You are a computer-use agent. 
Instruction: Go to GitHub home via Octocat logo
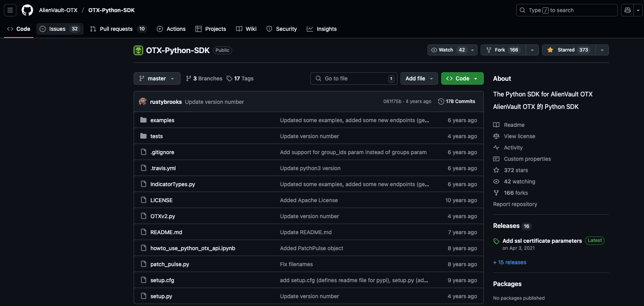point(27,10)
